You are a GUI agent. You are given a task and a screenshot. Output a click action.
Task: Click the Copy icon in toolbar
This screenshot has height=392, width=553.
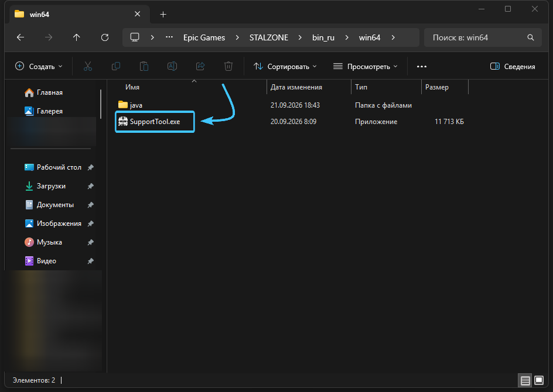115,66
